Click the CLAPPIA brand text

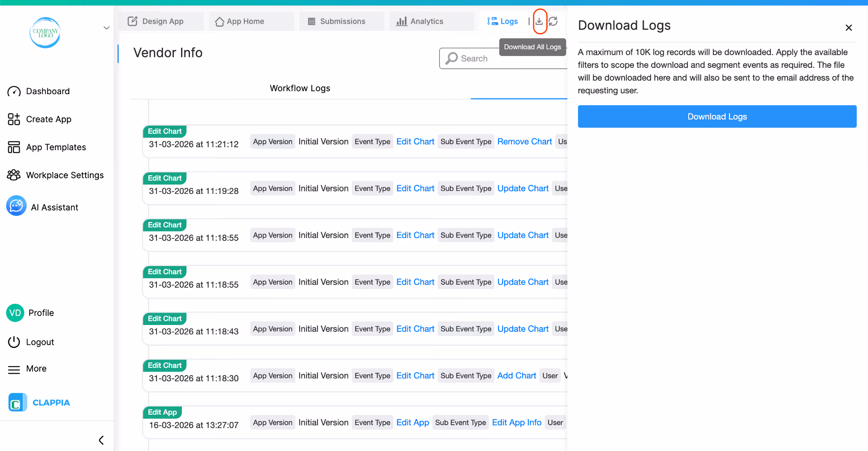tap(51, 403)
